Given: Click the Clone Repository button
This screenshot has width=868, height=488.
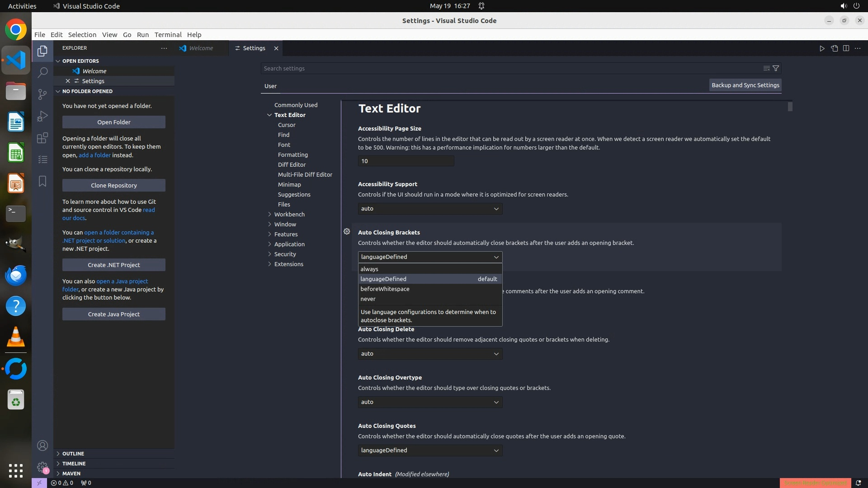Looking at the screenshot, I should (114, 185).
